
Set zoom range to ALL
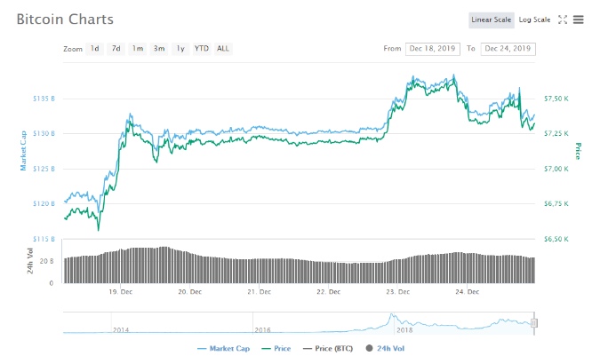[x=223, y=49]
